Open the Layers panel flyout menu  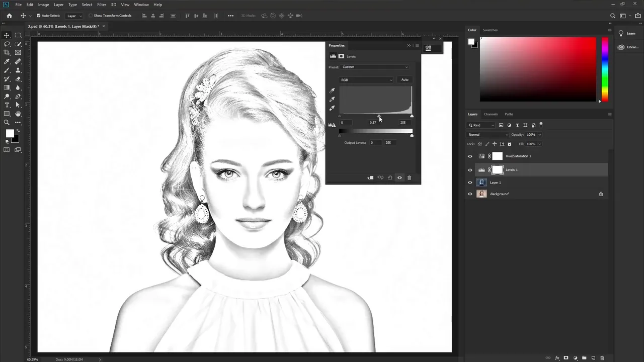click(610, 114)
